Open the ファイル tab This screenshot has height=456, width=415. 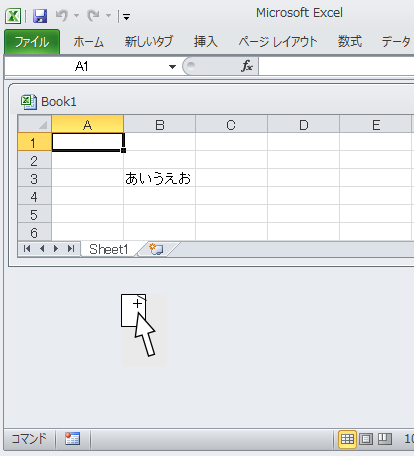[x=32, y=42]
